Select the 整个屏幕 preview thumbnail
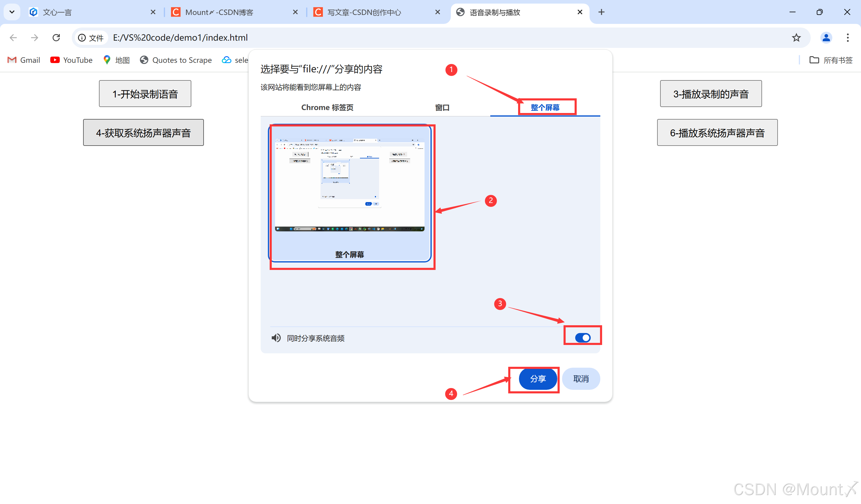Screen dimensions: 861x504 click(349, 193)
